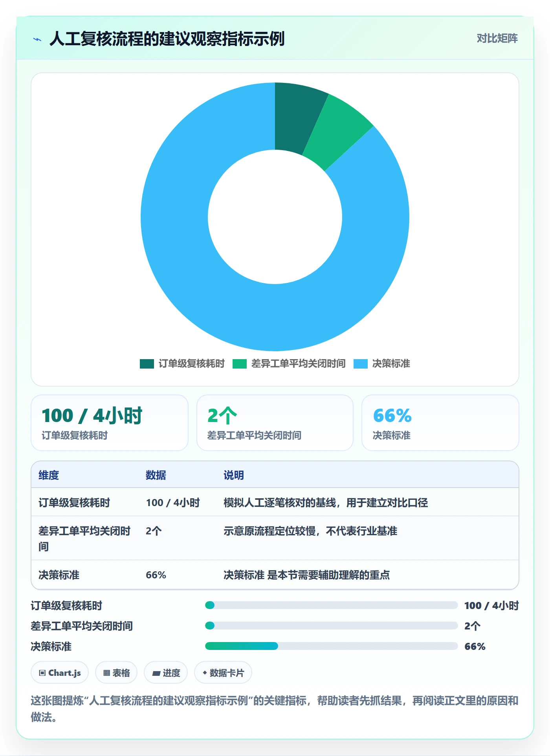Open the 100 / 4小时 data card
Viewport: 550px width, 756px height.
click(110, 423)
